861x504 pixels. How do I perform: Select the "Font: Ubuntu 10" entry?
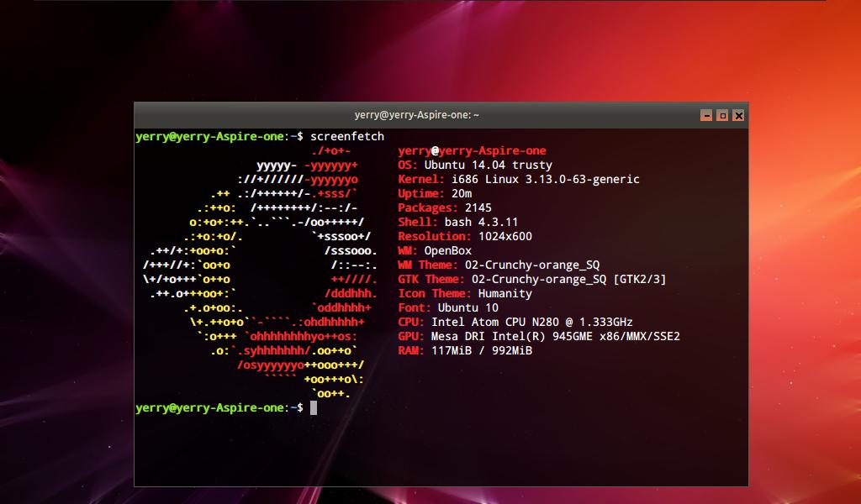point(448,307)
